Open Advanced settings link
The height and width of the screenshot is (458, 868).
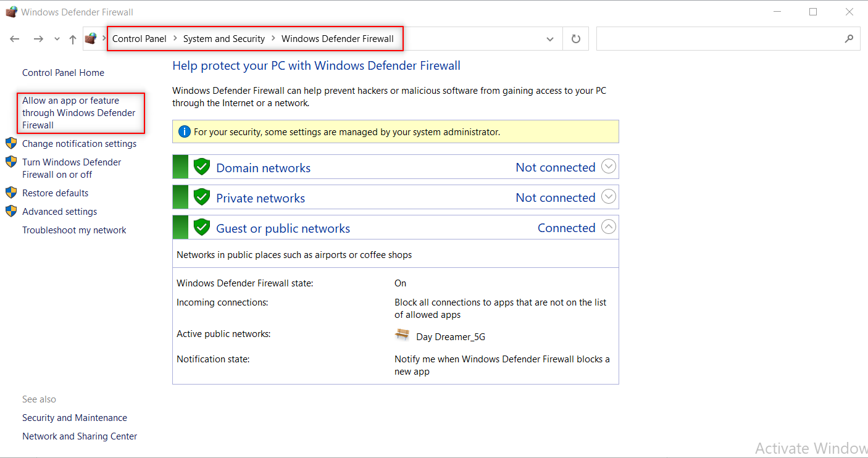[60, 211]
